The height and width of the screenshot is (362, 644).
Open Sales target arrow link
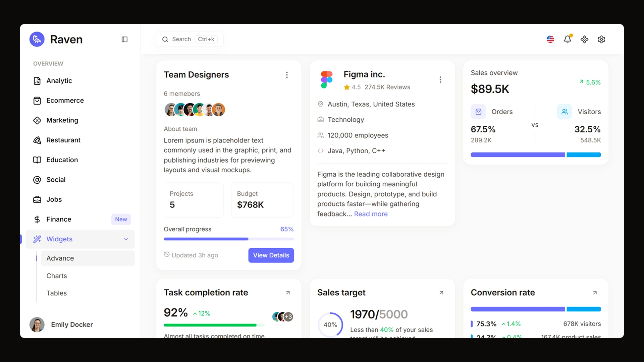click(x=441, y=293)
